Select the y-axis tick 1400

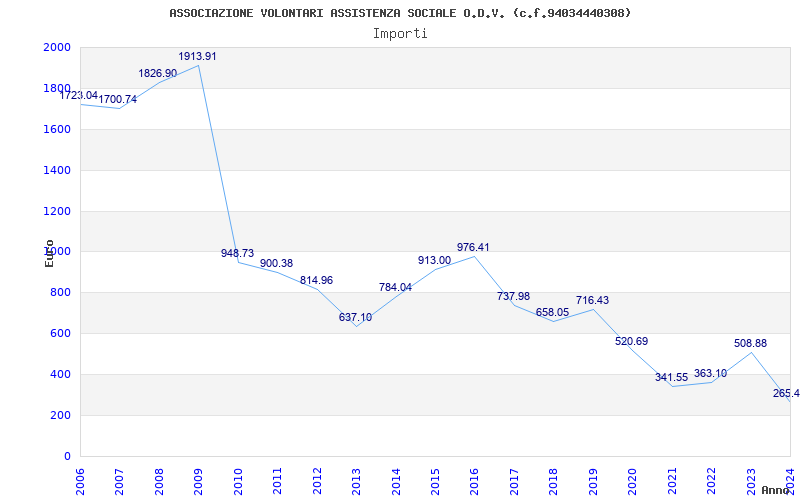coord(57,170)
